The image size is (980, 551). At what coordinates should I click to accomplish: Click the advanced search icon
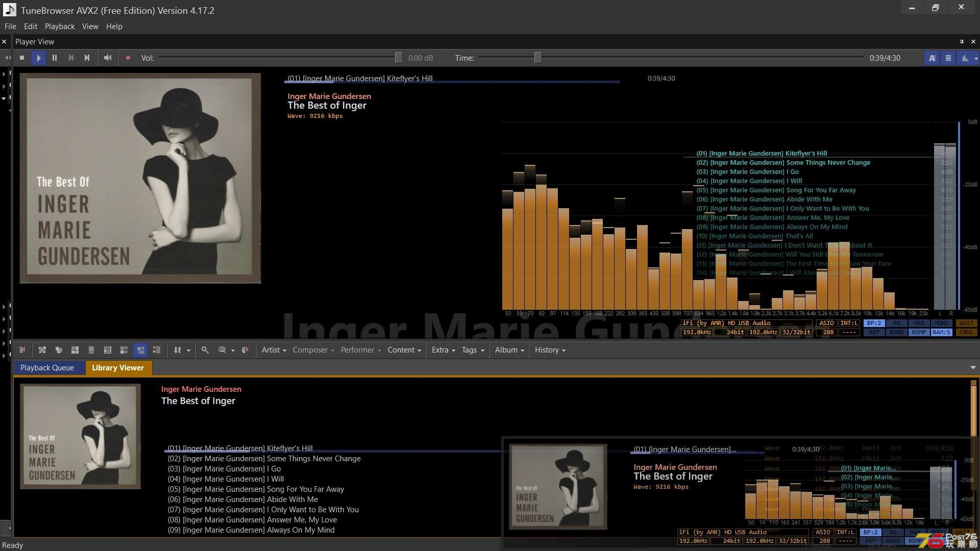(222, 350)
